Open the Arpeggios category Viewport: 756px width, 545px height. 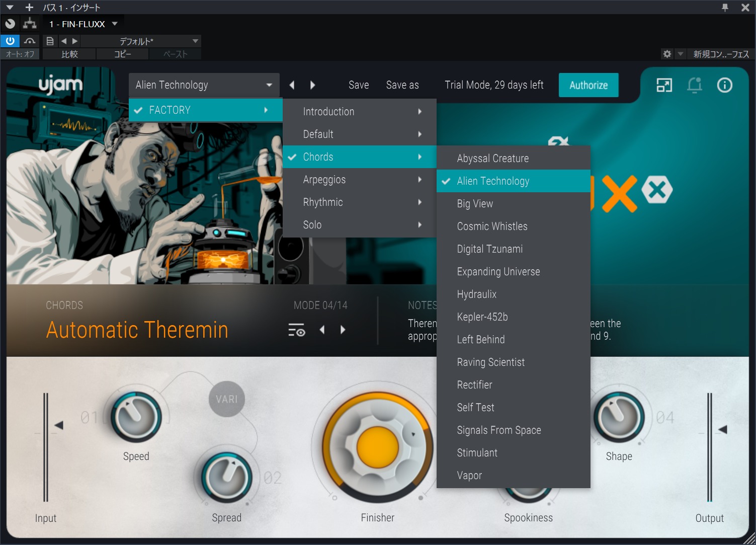click(x=360, y=180)
